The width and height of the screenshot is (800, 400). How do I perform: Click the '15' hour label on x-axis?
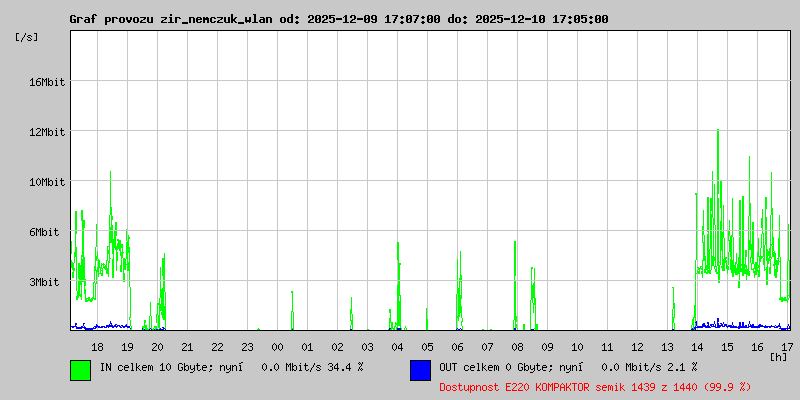click(x=727, y=347)
